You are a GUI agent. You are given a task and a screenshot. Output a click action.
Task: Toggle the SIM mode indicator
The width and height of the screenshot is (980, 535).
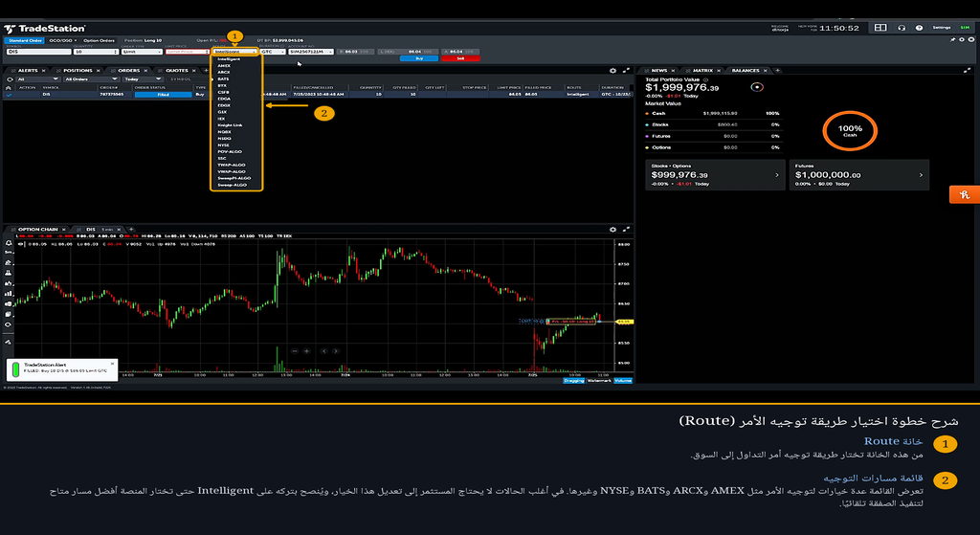(x=966, y=28)
